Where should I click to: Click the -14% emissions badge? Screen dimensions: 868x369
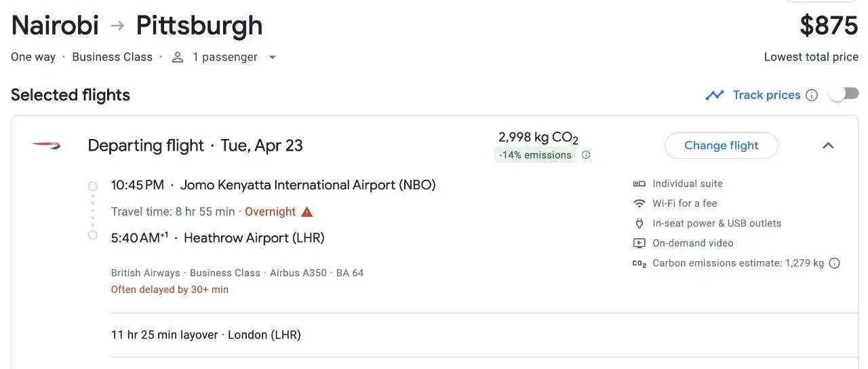(535, 155)
